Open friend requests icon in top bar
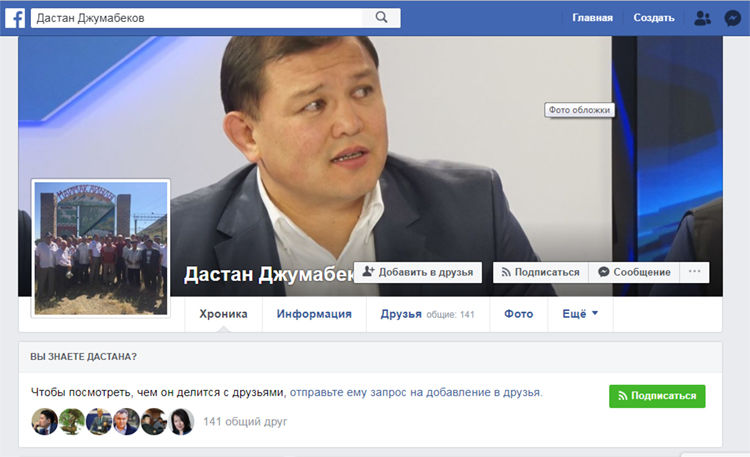 click(702, 18)
